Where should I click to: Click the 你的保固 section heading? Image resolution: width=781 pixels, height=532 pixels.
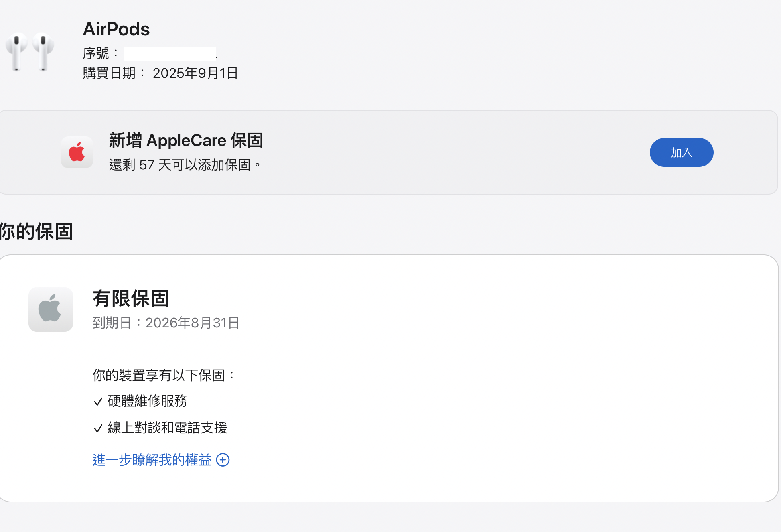(x=36, y=232)
